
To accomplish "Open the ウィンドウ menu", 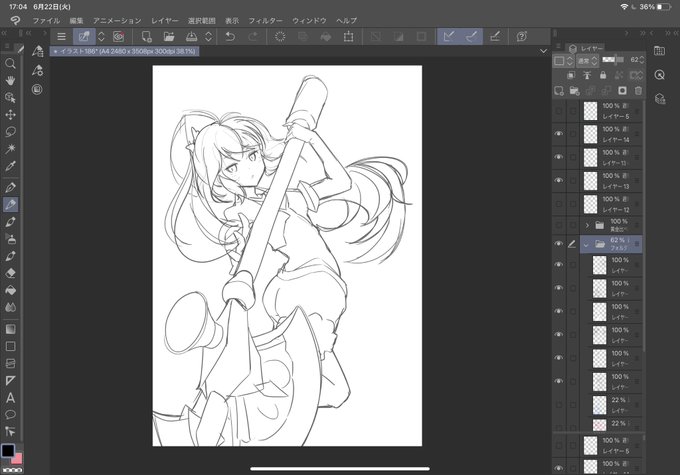I will pyautogui.click(x=309, y=20).
